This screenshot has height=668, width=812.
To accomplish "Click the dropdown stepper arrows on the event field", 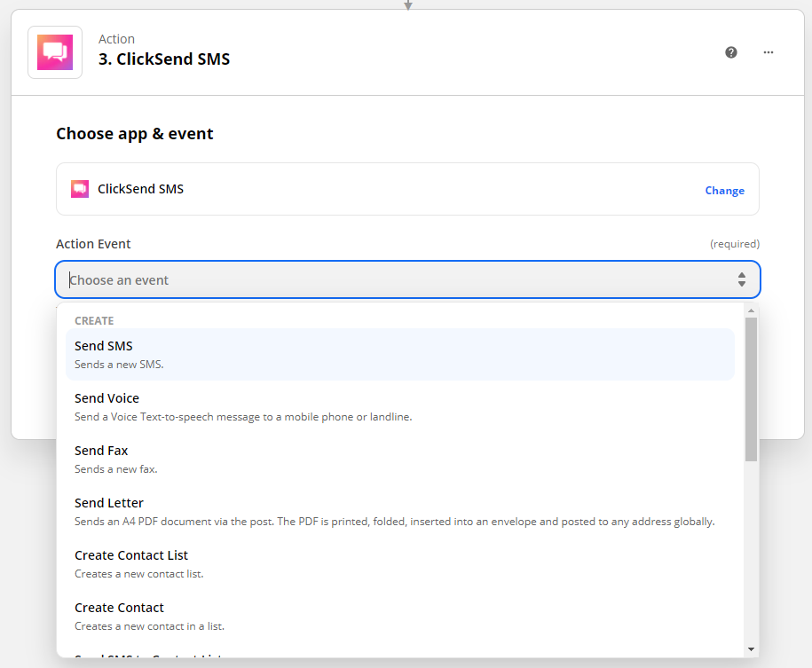I will click(742, 279).
